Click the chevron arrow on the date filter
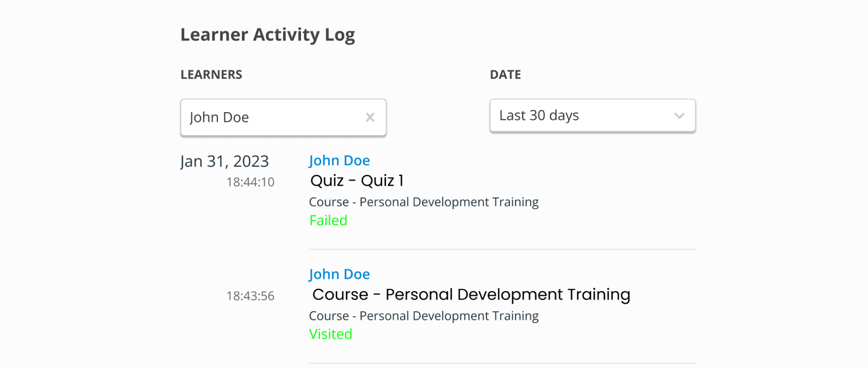 679,116
